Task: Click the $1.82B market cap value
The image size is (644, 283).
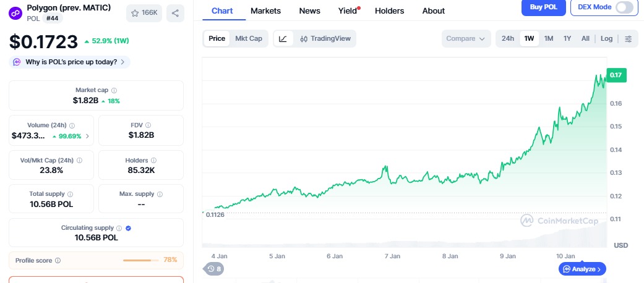Action: point(85,101)
